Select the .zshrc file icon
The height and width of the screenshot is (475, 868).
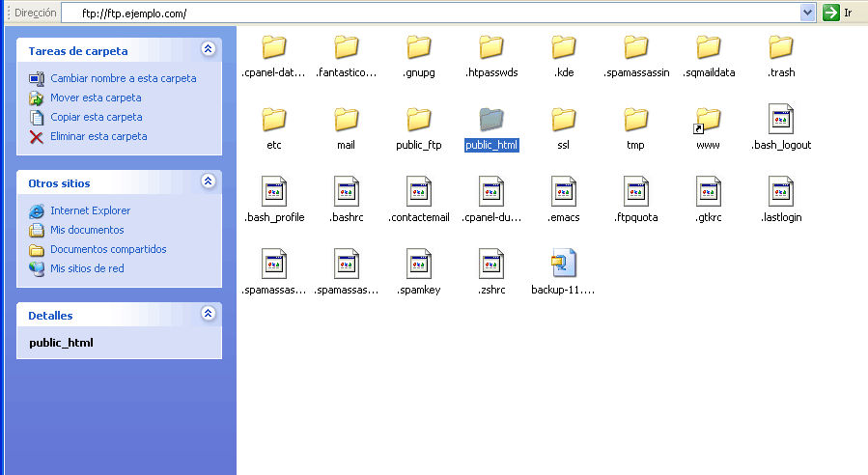(x=491, y=265)
